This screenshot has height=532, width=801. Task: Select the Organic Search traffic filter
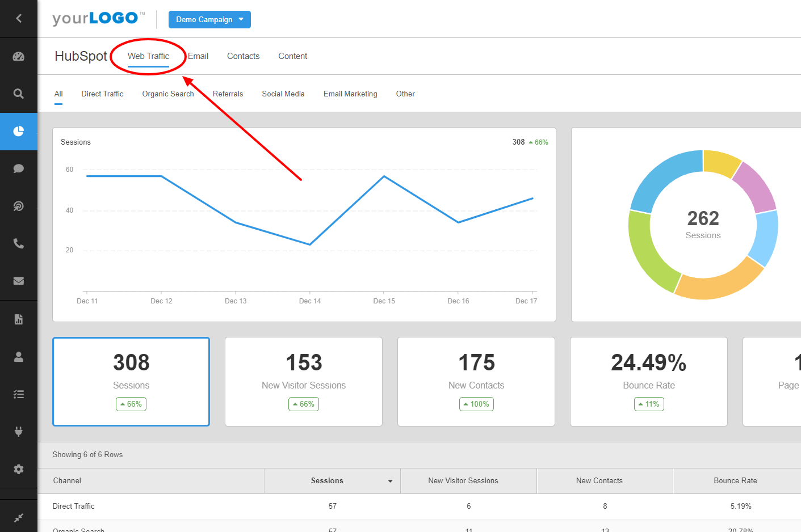point(167,94)
